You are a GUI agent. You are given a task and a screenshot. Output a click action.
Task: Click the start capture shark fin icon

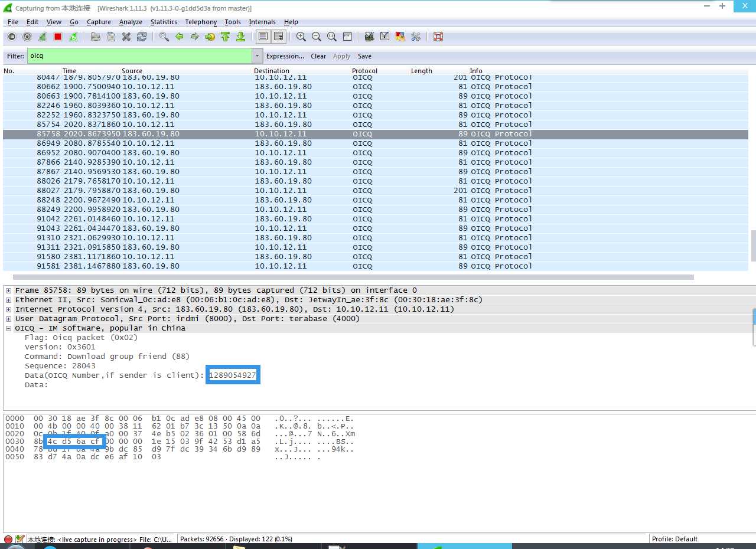pos(43,37)
